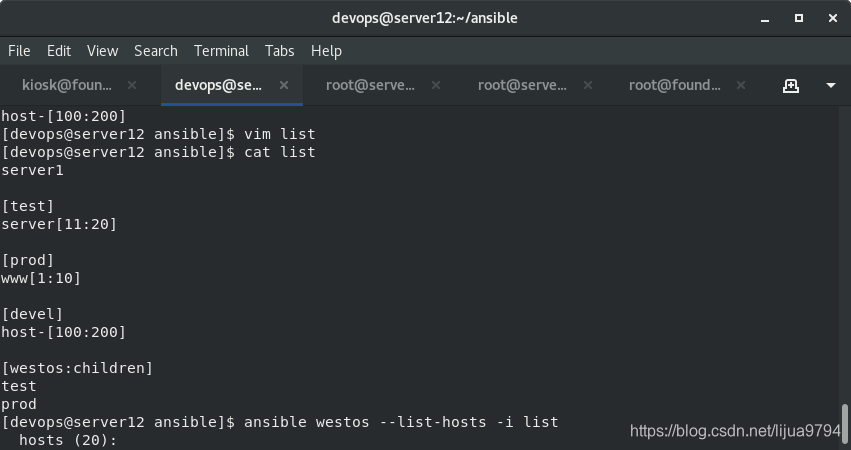The image size is (851, 450).
Task: Open the View menu
Action: tap(102, 51)
